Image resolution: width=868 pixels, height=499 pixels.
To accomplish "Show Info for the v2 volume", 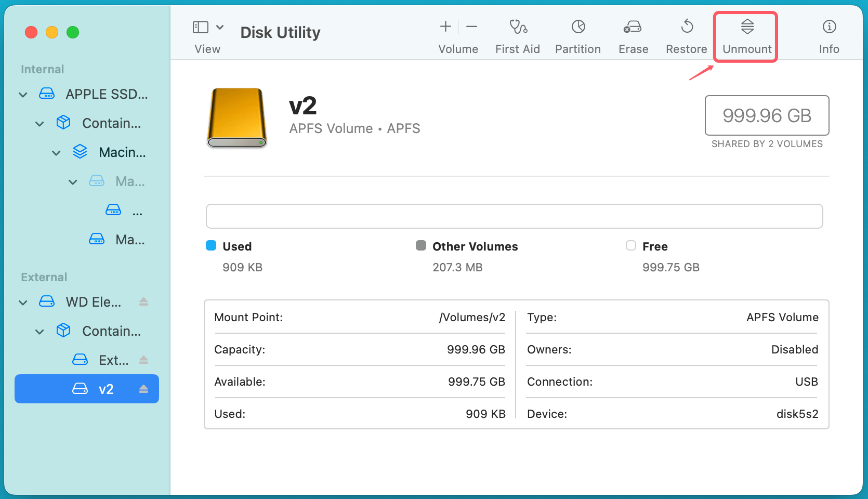I will click(828, 35).
